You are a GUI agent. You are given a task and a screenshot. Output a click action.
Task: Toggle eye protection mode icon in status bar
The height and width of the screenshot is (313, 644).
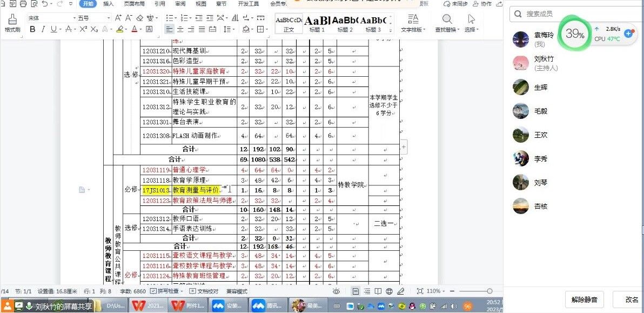(336, 291)
